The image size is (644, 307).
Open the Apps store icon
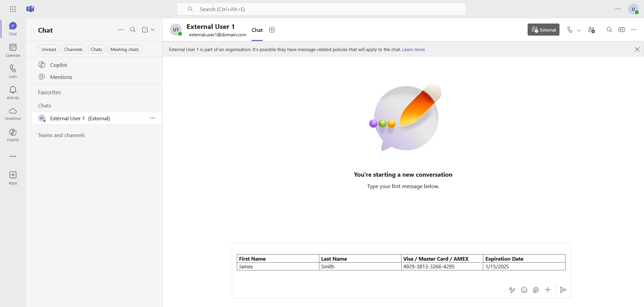(x=13, y=178)
